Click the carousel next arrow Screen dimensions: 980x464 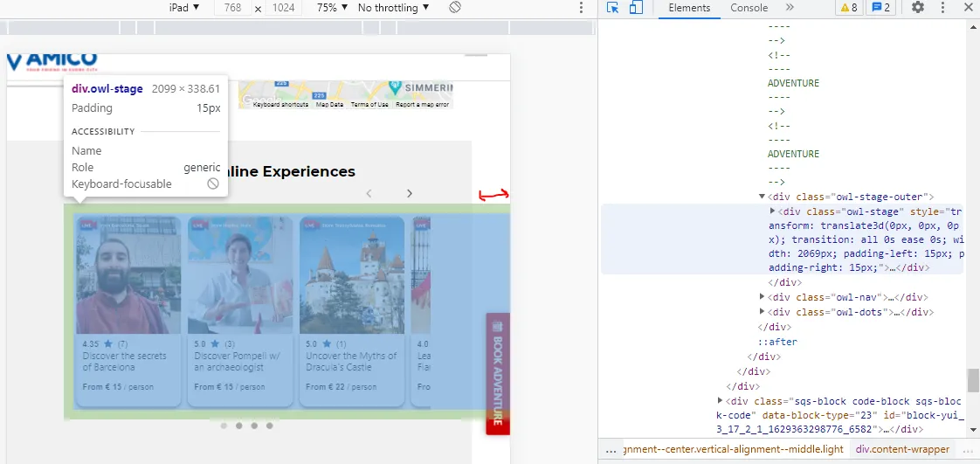pos(410,193)
